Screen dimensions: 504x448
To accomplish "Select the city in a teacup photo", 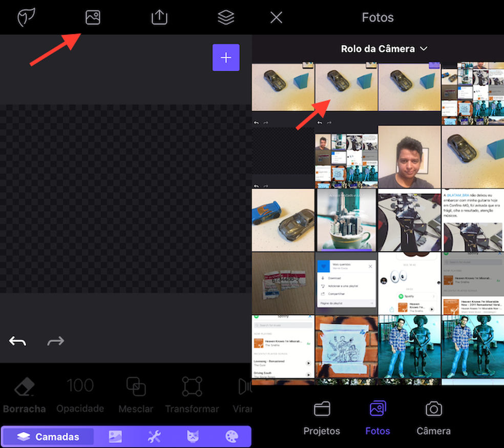I will click(346, 220).
